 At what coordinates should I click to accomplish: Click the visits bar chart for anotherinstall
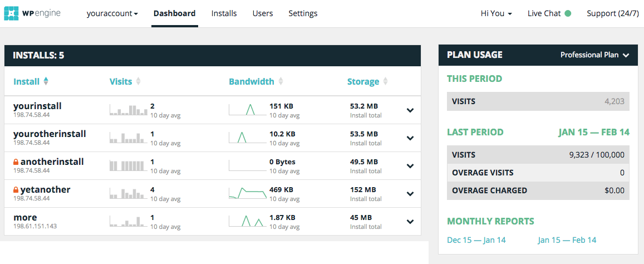coord(129,165)
